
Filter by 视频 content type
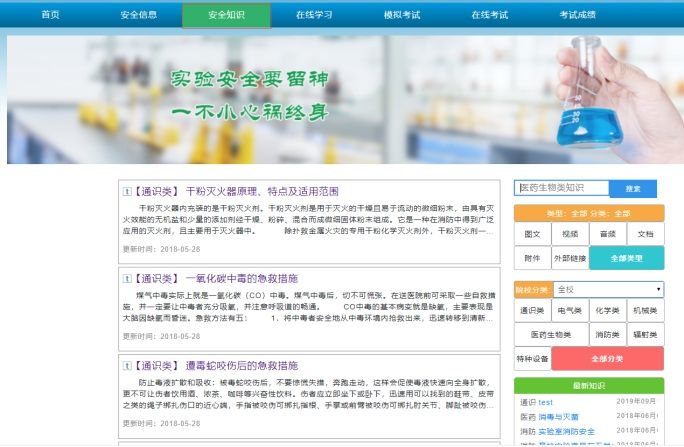[570, 234]
